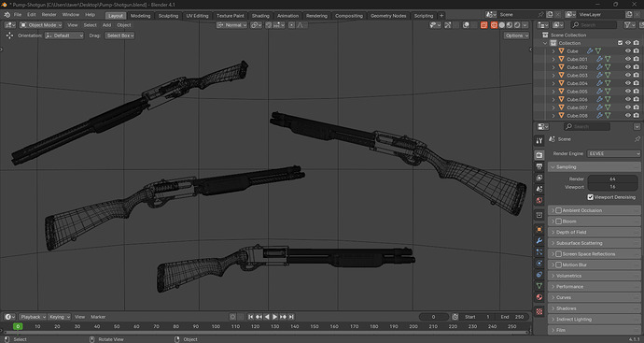Toggle Collection exclude from view layer checkbox
The width and height of the screenshot is (644, 343).
[x=620, y=43]
